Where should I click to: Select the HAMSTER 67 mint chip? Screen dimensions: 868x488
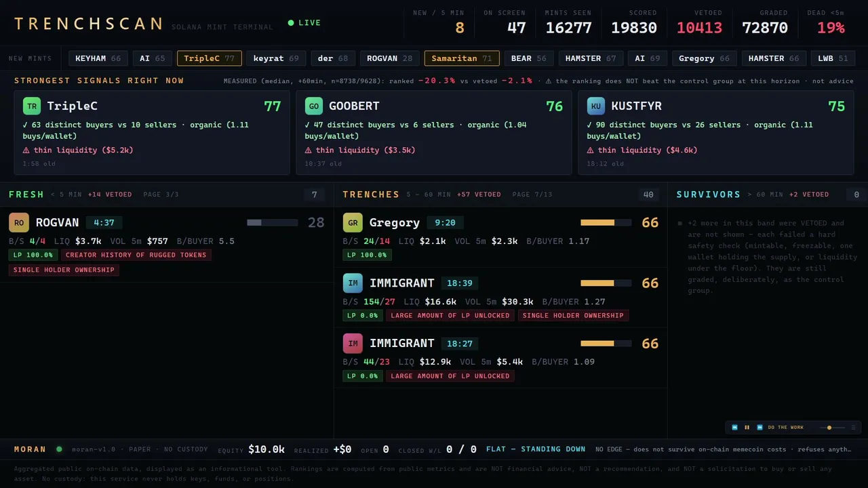pyautogui.click(x=591, y=58)
